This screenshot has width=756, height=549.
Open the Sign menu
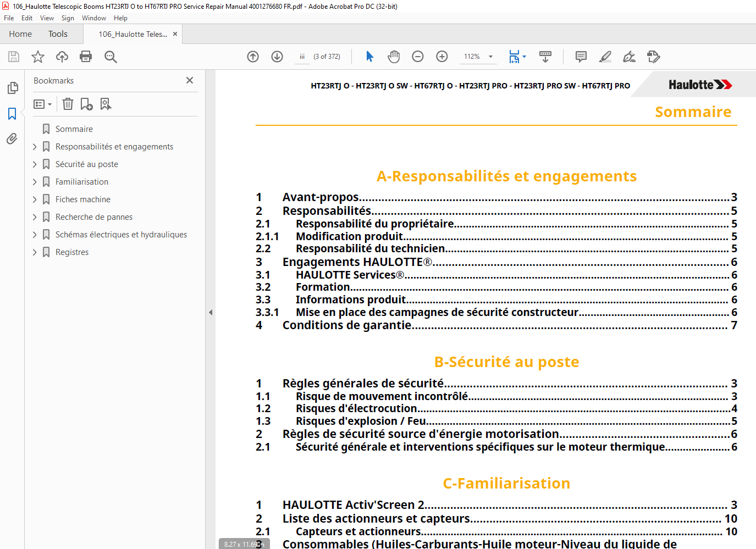point(68,18)
